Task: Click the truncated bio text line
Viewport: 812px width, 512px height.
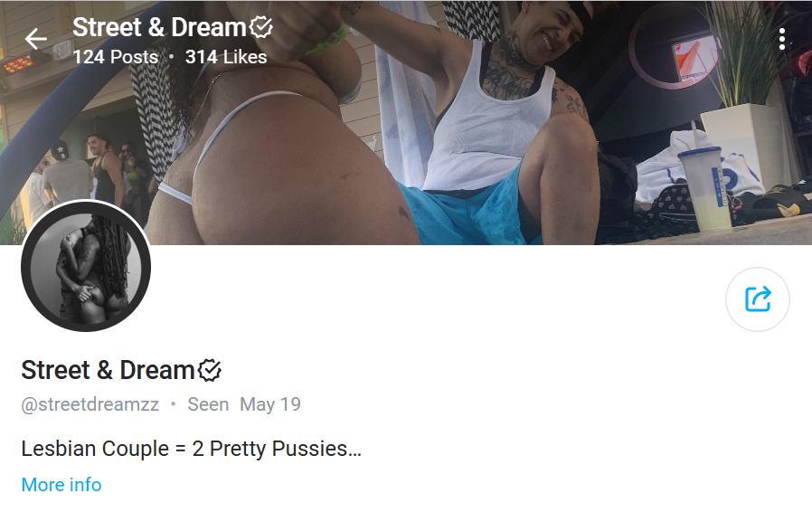Action: (x=191, y=449)
